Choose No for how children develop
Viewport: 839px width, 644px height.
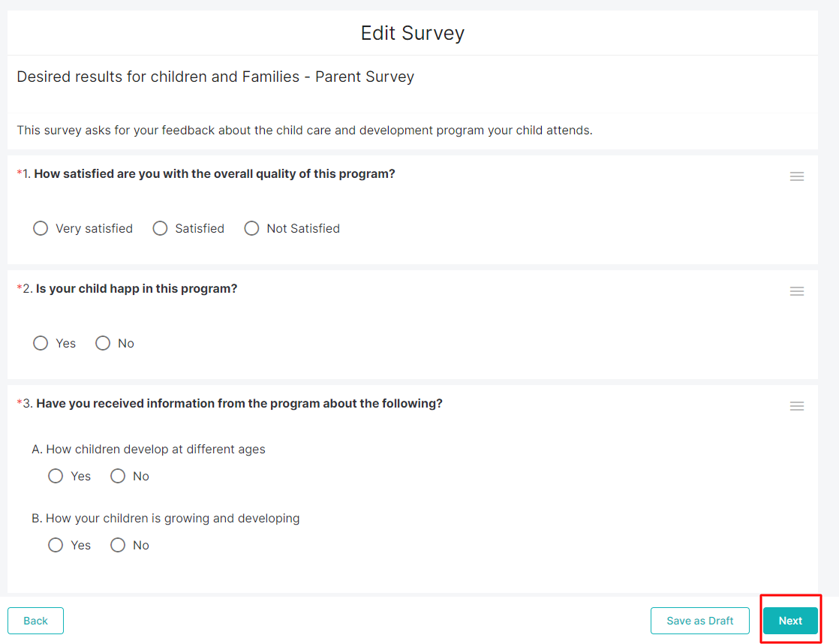[x=118, y=476]
